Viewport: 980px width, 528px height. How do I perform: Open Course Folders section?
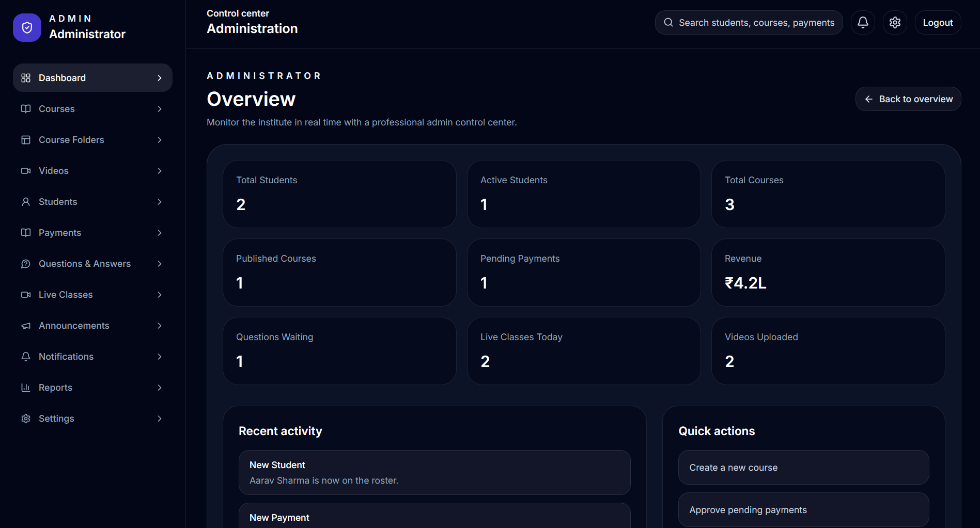pos(92,140)
